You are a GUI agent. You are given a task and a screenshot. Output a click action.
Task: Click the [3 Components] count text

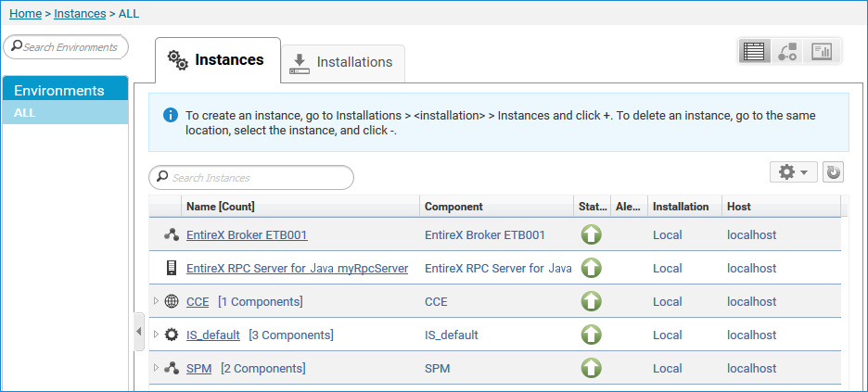[291, 335]
